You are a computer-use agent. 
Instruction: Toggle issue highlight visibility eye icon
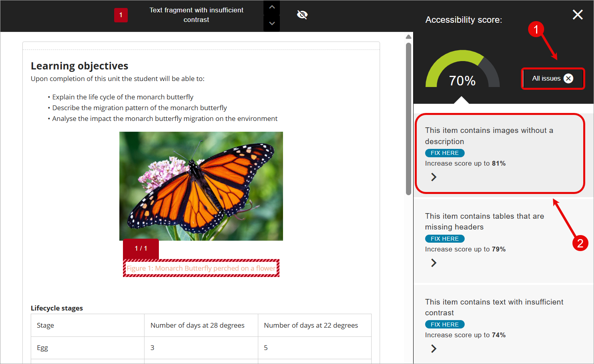click(302, 15)
